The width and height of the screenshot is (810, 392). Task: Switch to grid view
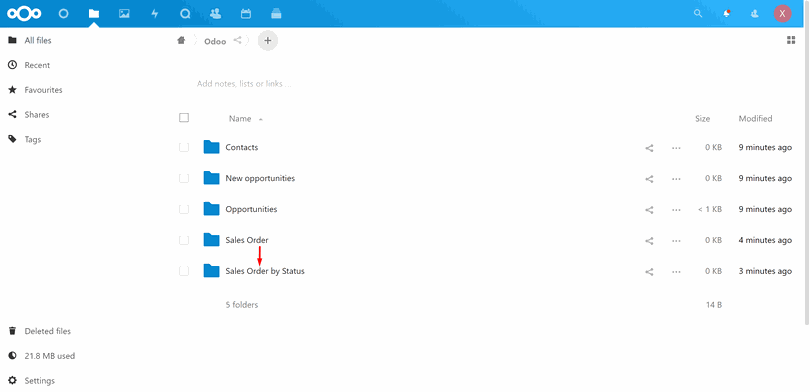tap(791, 40)
